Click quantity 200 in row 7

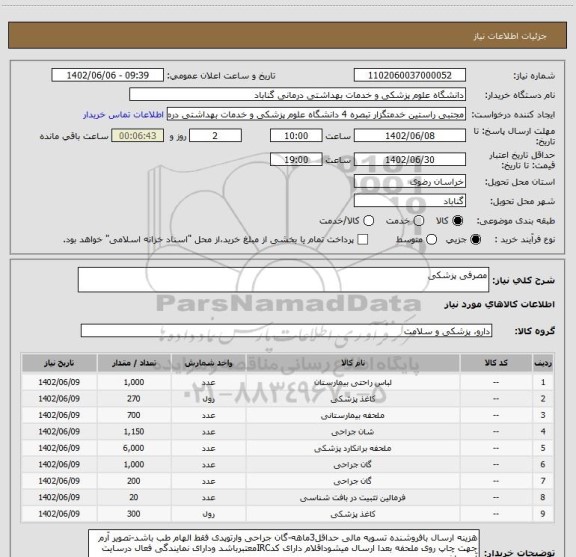coord(134,481)
